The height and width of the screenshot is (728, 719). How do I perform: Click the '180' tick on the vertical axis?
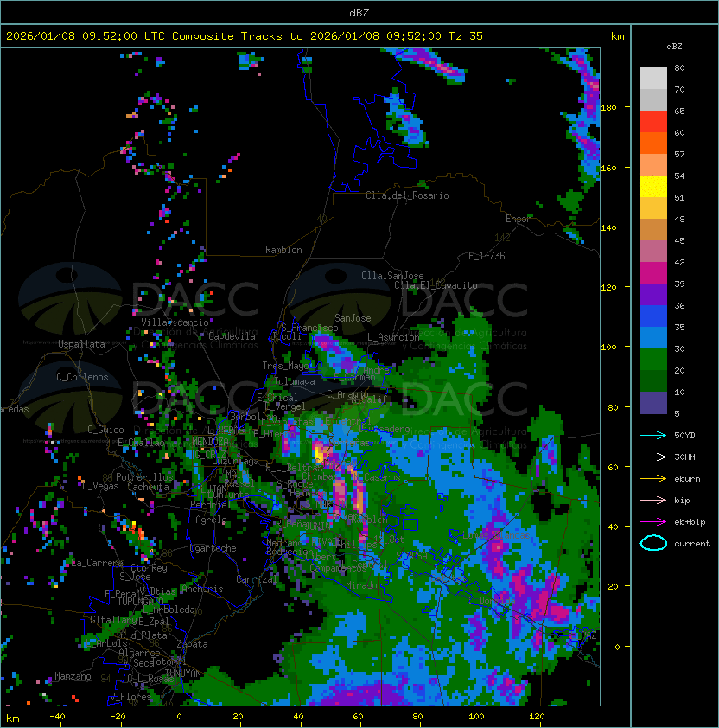608,108
